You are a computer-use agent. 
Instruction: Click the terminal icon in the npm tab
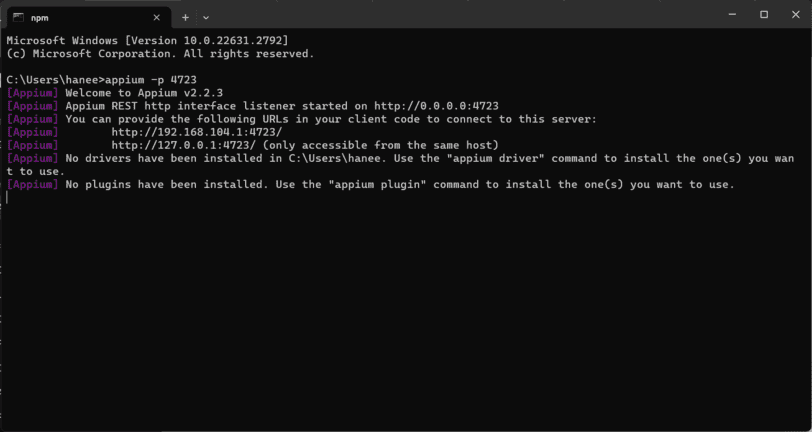[x=19, y=18]
